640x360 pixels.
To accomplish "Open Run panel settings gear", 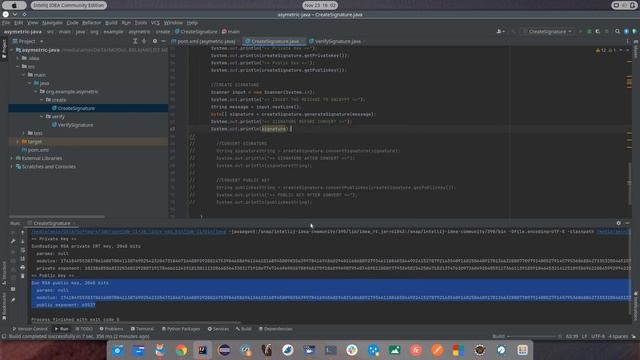I will point(618,223).
